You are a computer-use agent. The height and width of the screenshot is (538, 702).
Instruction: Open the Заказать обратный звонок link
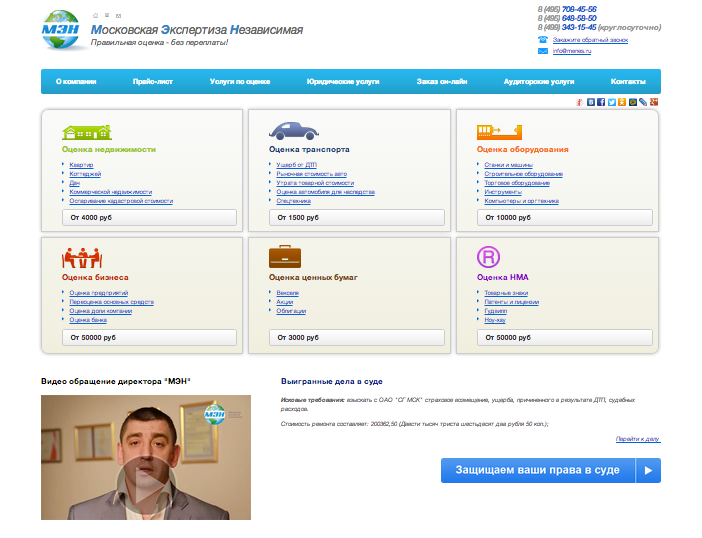tap(590, 40)
